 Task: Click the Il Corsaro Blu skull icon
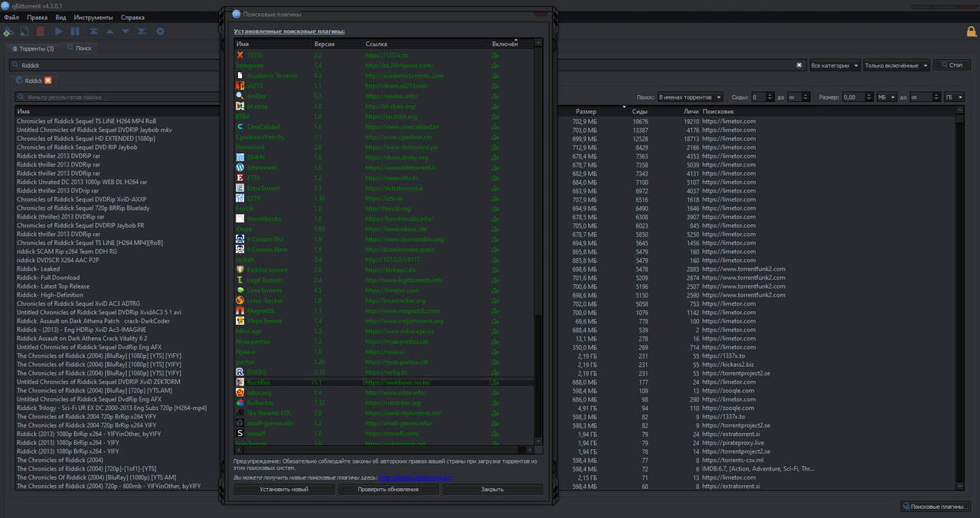pos(240,239)
